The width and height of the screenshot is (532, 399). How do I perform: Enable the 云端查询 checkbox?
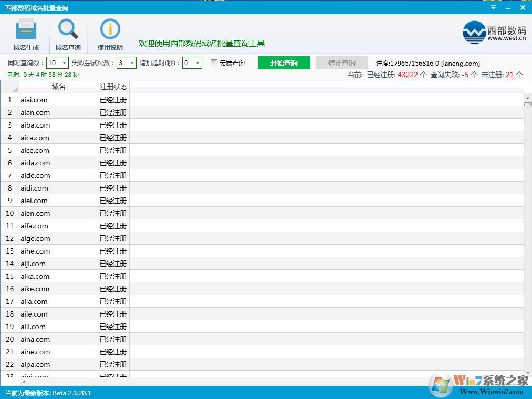pos(214,63)
